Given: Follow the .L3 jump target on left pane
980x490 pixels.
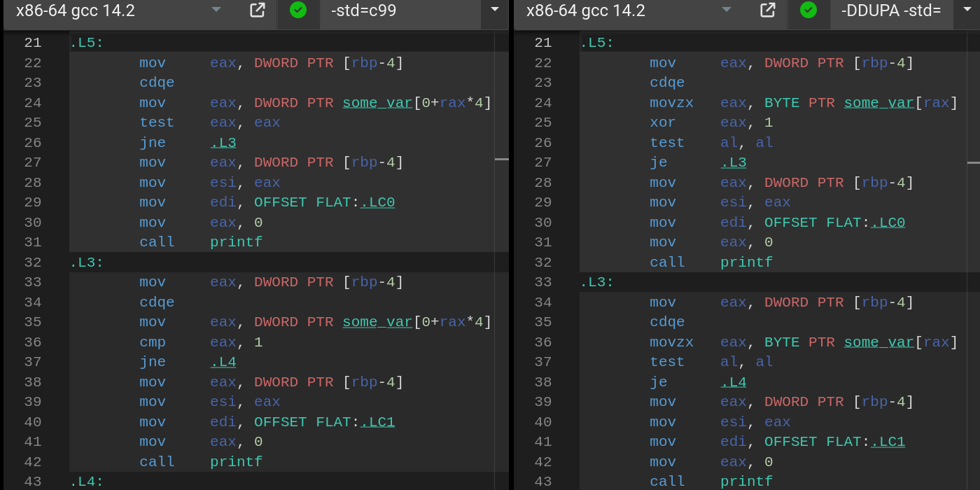Looking at the screenshot, I should click(223, 142).
